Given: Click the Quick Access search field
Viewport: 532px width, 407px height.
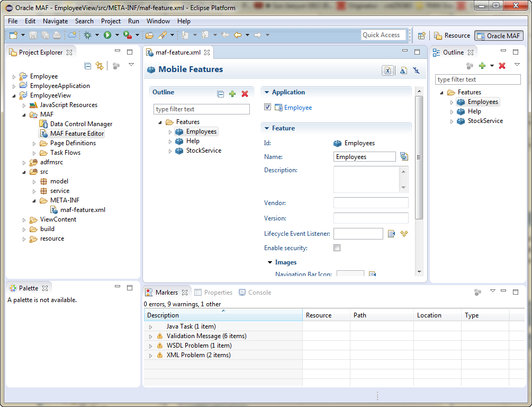Looking at the screenshot, I should click(x=383, y=35).
